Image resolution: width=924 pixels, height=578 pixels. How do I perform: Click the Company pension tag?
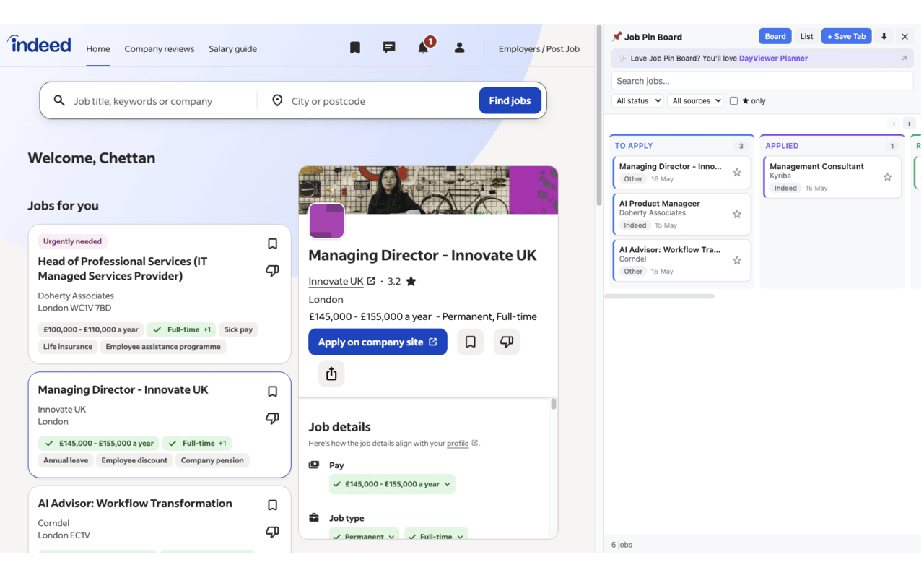212,460
